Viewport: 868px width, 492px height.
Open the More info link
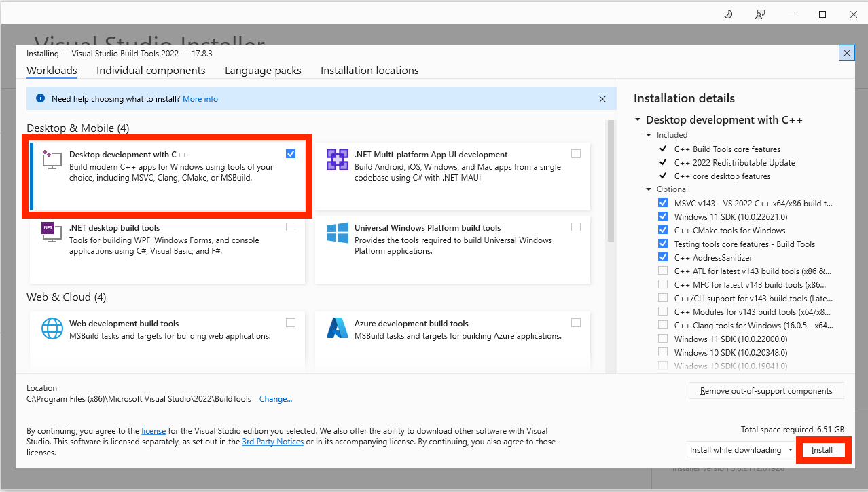200,99
